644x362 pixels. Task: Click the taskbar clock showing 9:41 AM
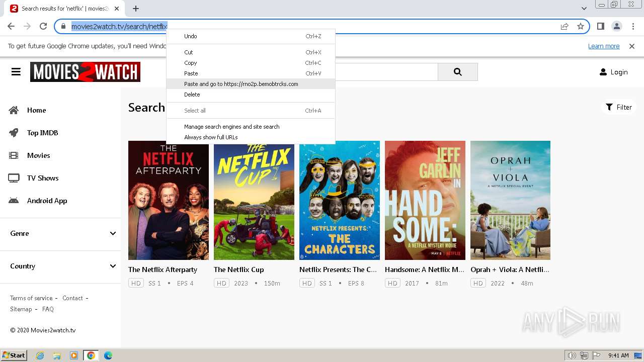(618, 355)
